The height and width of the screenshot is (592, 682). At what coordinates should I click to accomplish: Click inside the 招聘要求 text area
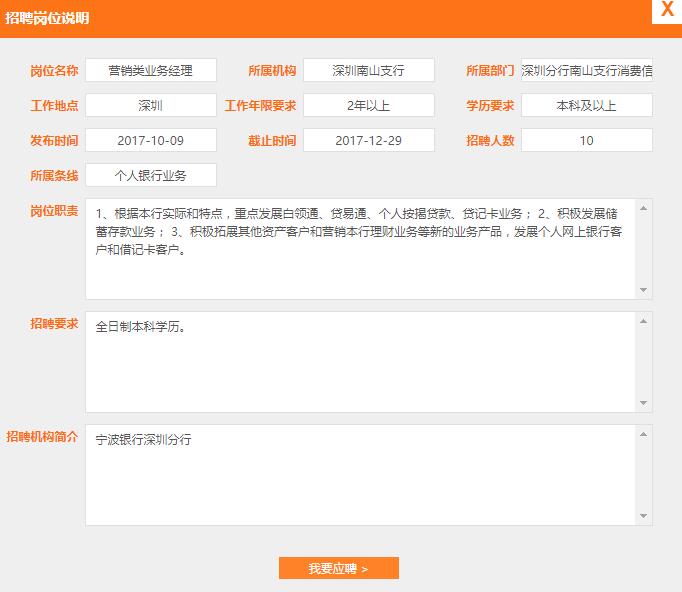360,361
